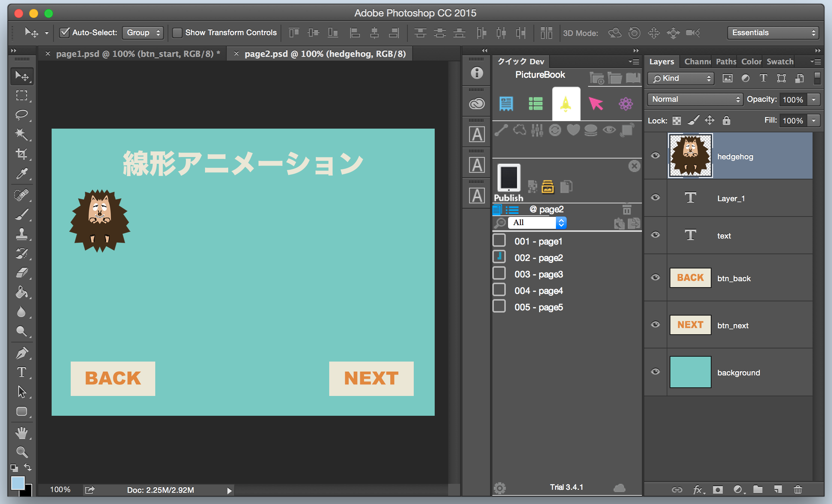The height and width of the screenshot is (504, 832).
Task: Enable Show Transform Controls checkbox
Action: [177, 33]
